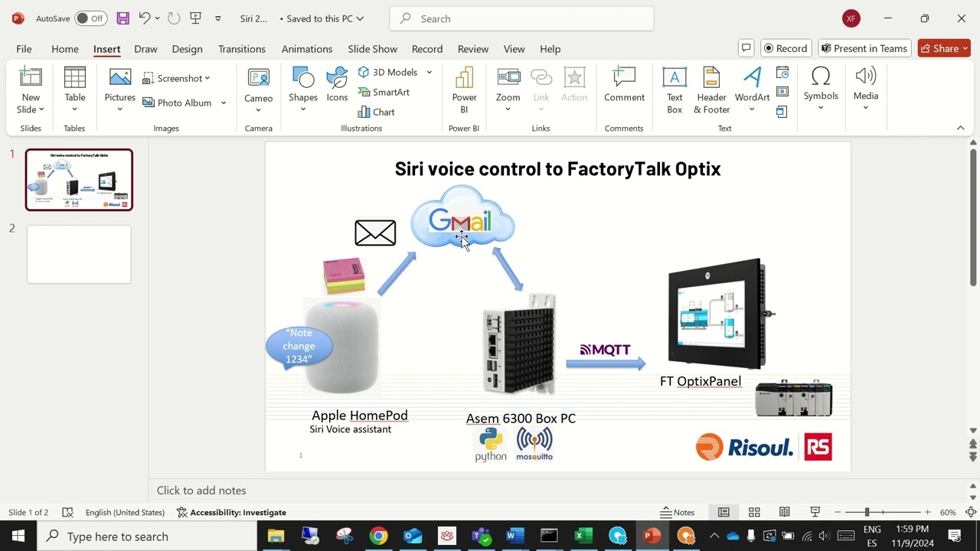The image size is (980, 551).
Task: Toggle Normal view in the status bar
Action: click(x=724, y=512)
